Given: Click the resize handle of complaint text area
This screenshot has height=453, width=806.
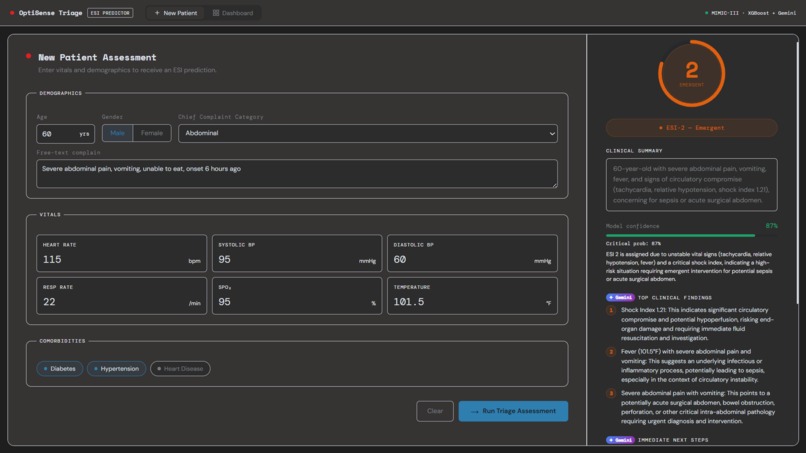Looking at the screenshot, I should click(554, 185).
